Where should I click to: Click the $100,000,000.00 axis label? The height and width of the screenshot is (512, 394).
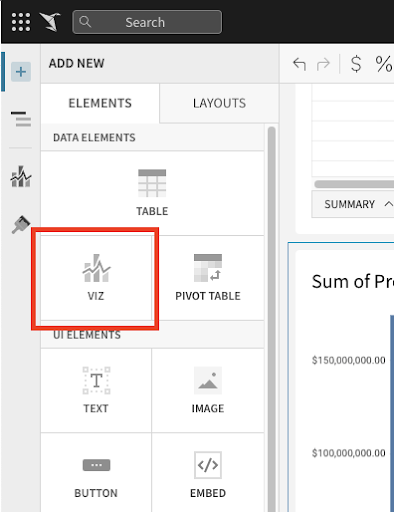(349, 453)
